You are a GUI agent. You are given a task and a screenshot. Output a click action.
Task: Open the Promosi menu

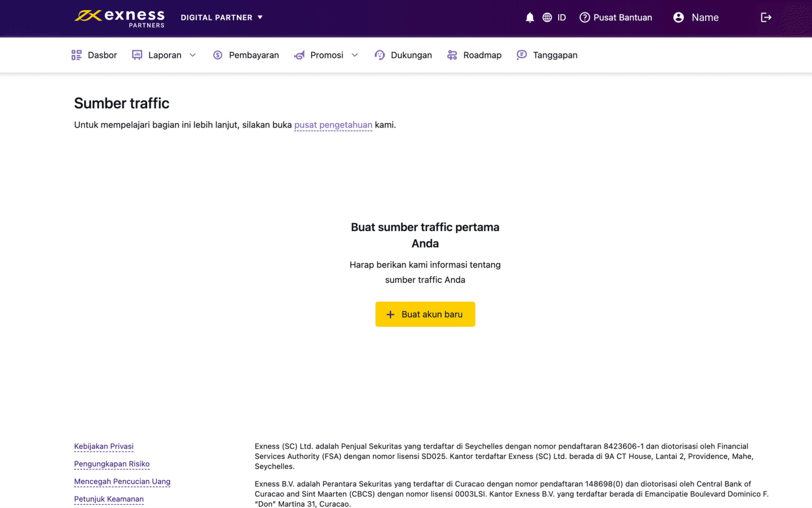tap(327, 55)
